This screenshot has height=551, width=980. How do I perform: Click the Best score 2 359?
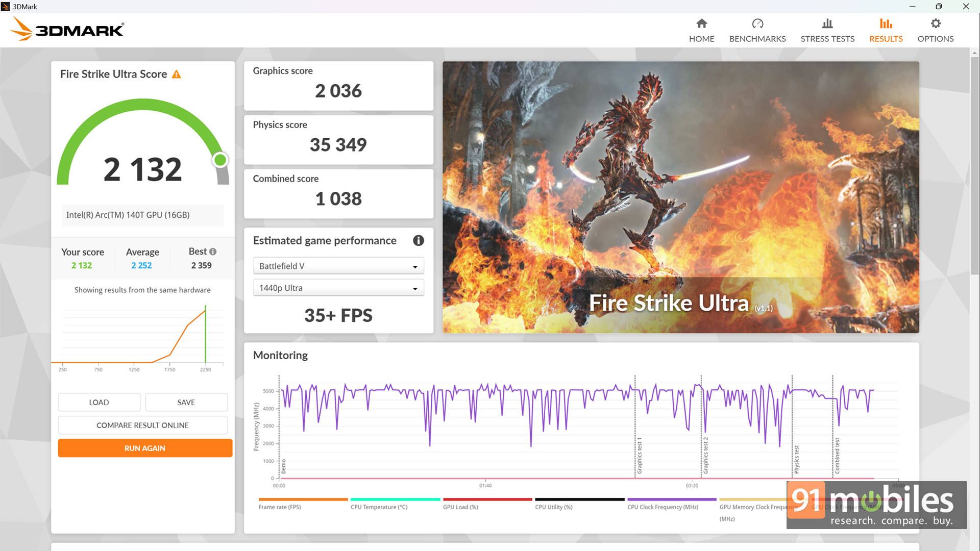(x=202, y=266)
